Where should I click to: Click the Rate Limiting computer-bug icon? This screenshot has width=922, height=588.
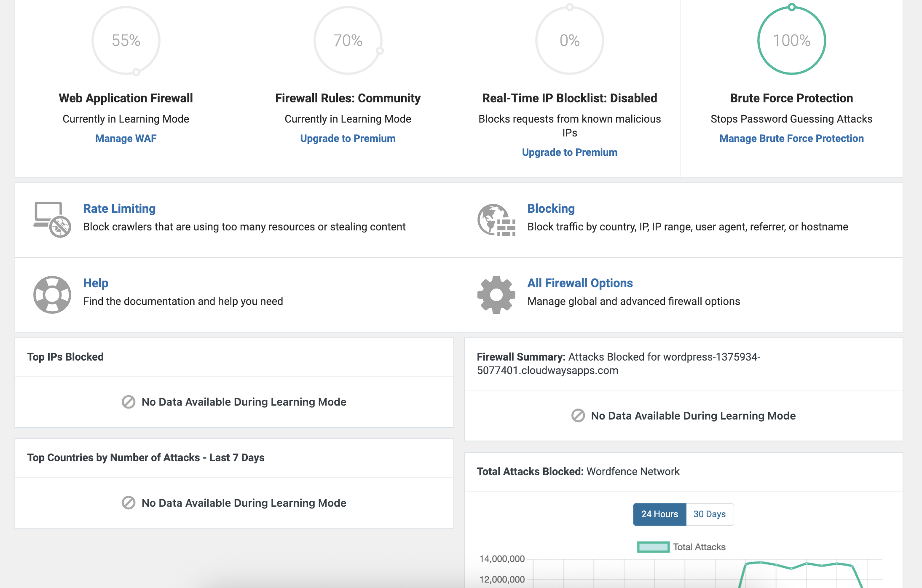pos(52,219)
